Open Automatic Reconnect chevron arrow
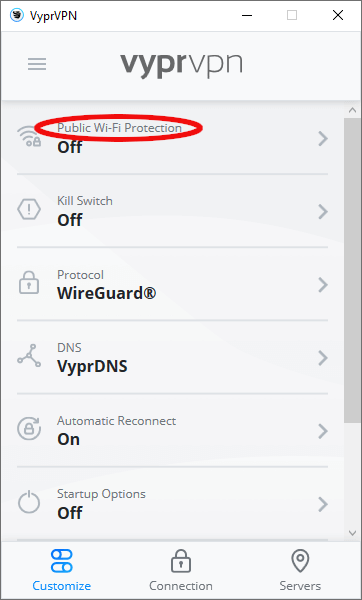Image resolution: width=362 pixels, height=600 pixels. [x=323, y=431]
